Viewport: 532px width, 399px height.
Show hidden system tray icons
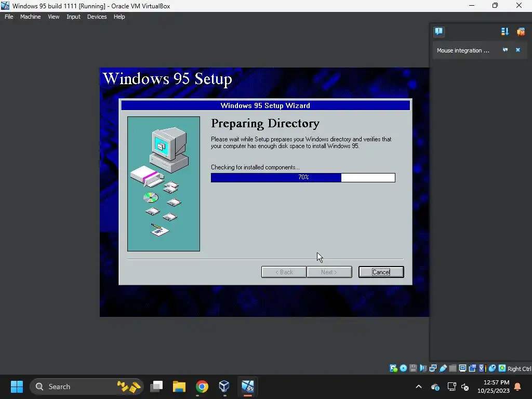[x=419, y=387]
